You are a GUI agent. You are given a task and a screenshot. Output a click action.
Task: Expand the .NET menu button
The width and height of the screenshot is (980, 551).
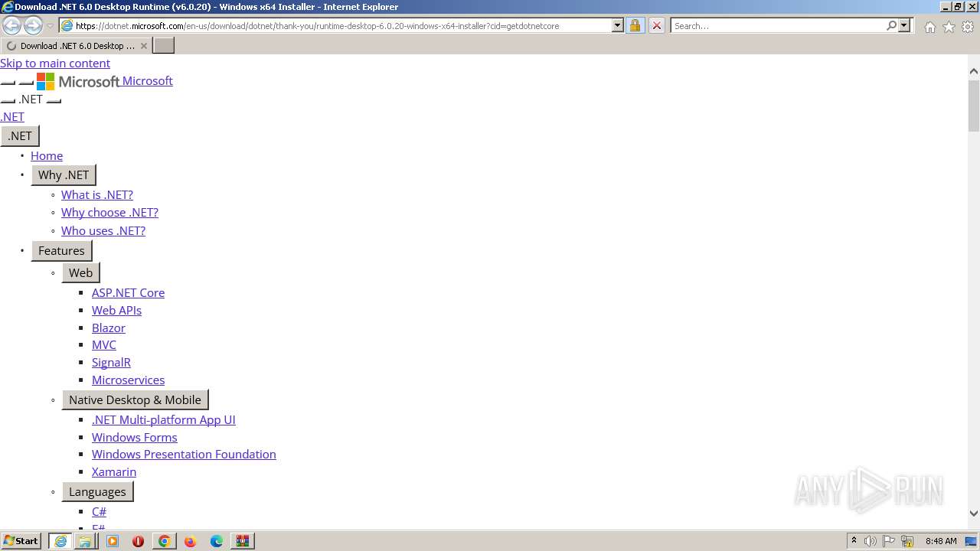point(20,136)
